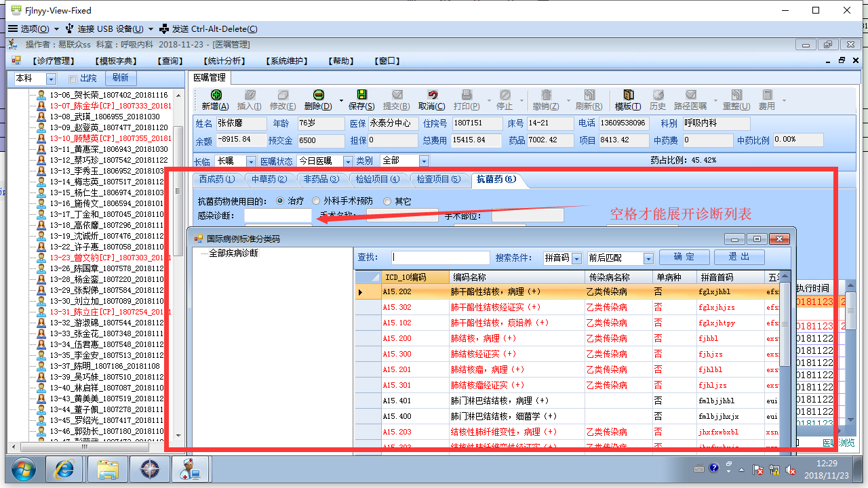Launch Internet Explorer from taskbar
Viewport: 868px width, 488px height.
tap(65, 469)
